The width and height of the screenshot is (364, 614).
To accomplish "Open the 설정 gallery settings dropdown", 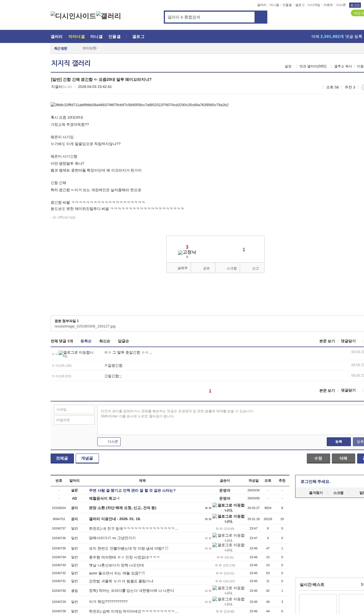I will click(x=288, y=66).
